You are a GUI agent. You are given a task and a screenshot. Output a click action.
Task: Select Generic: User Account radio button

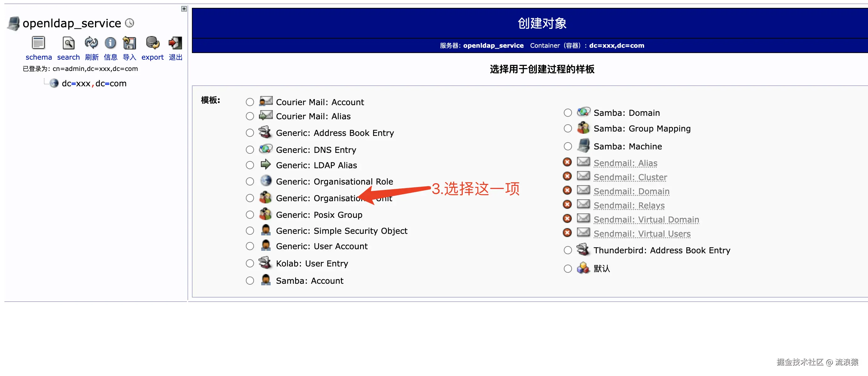click(x=250, y=246)
